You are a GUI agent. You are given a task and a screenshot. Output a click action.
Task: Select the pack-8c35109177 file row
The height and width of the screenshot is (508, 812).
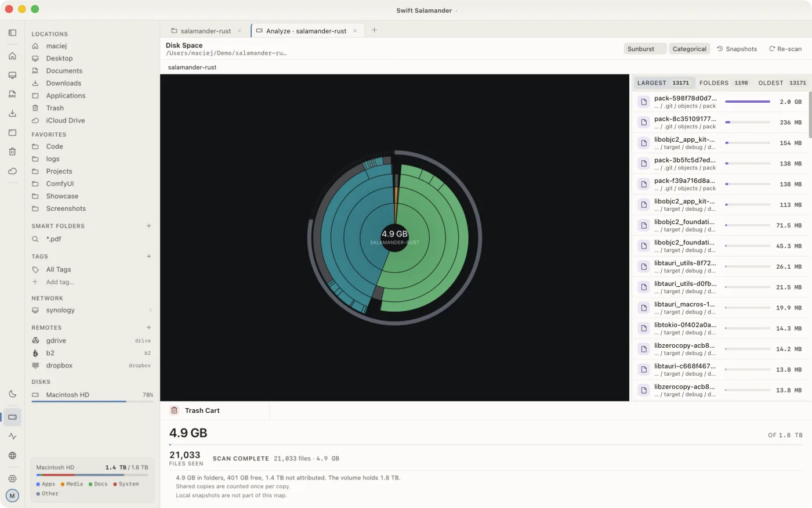[x=720, y=123]
